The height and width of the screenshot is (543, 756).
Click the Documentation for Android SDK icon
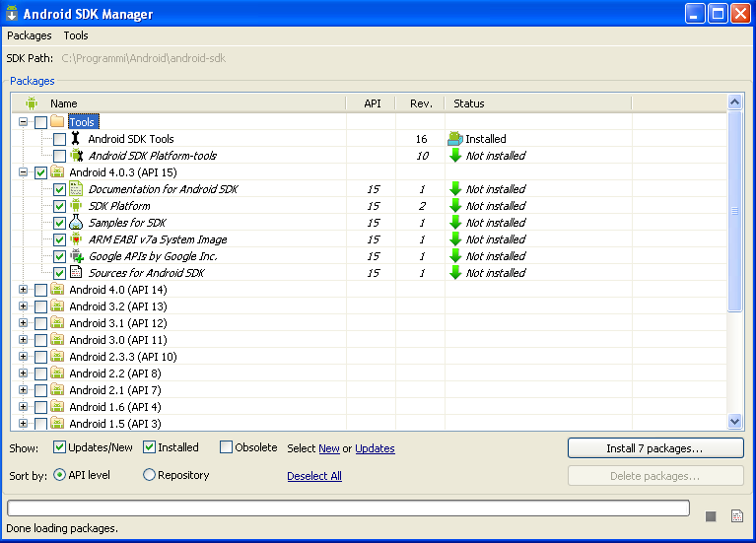tap(76, 188)
